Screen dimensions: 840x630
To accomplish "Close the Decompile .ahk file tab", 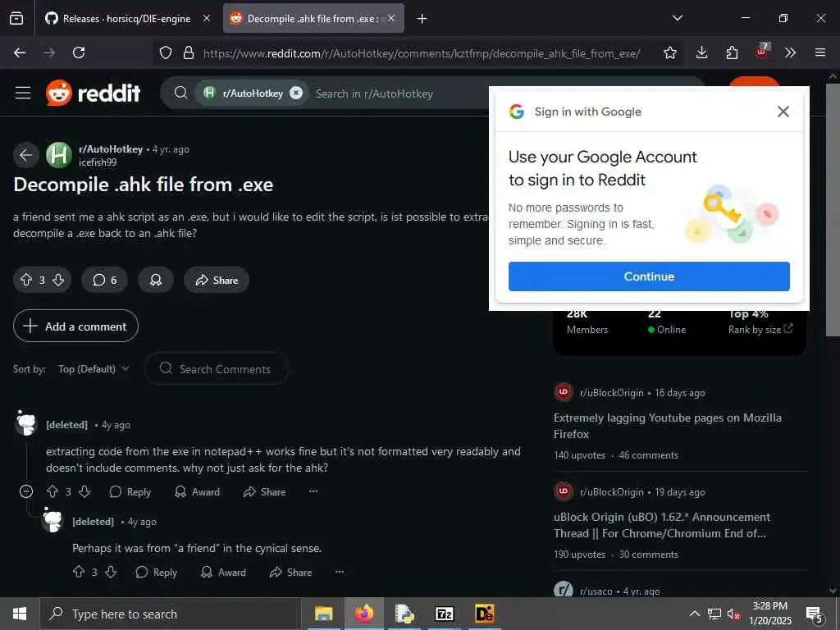I will (x=391, y=19).
